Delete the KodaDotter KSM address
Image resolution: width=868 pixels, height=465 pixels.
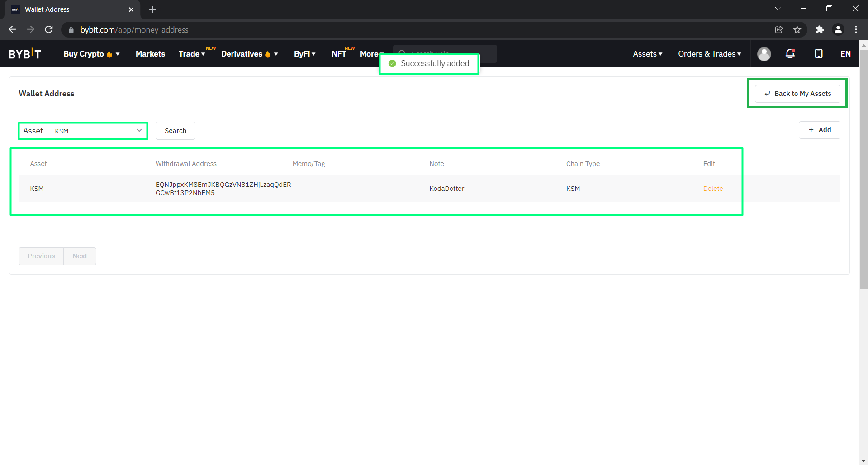713,189
